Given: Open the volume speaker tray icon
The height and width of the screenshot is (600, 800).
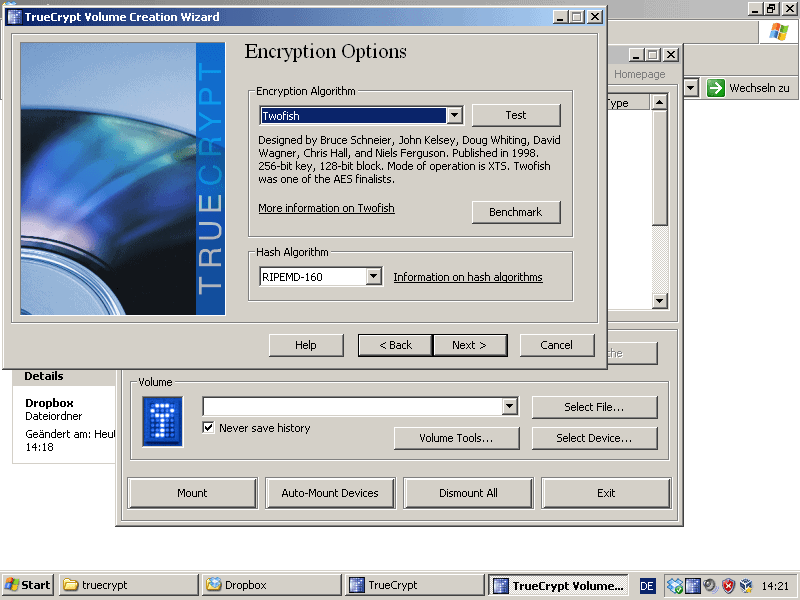Looking at the screenshot, I should click(x=710, y=585).
